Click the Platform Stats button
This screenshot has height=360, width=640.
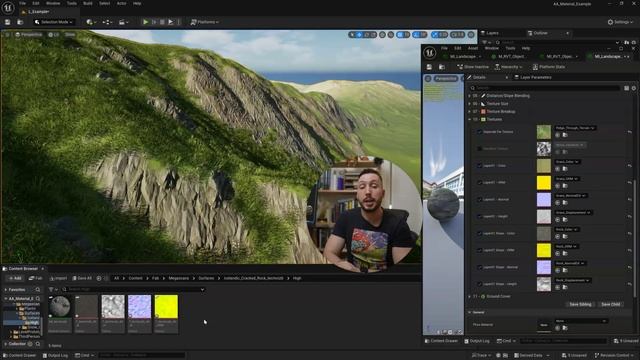[549, 67]
